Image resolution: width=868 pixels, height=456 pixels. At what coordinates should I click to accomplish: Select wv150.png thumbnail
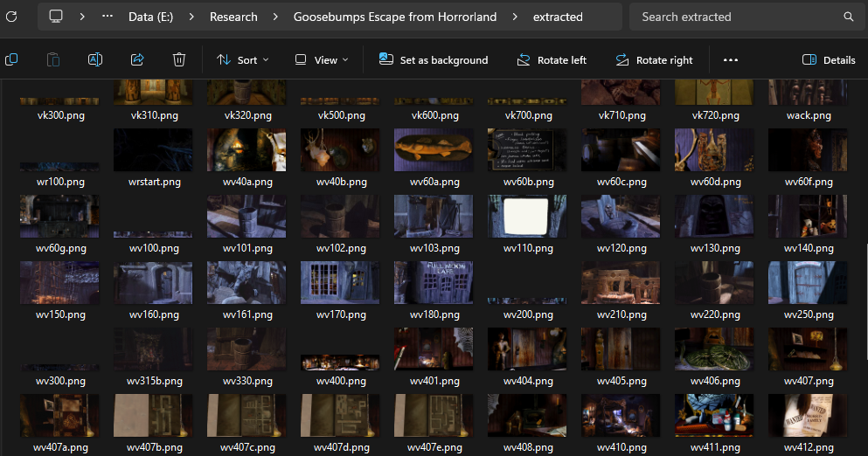coord(59,283)
